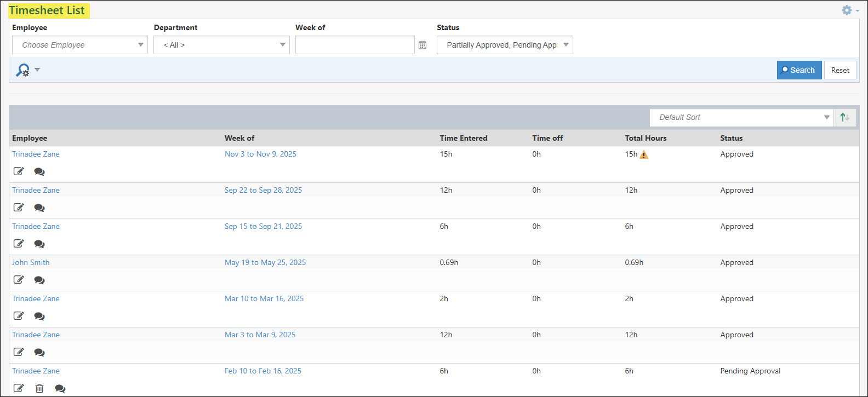Click the Timesheet List page title
This screenshot has height=397, width=868.
(x=47, y=10)
